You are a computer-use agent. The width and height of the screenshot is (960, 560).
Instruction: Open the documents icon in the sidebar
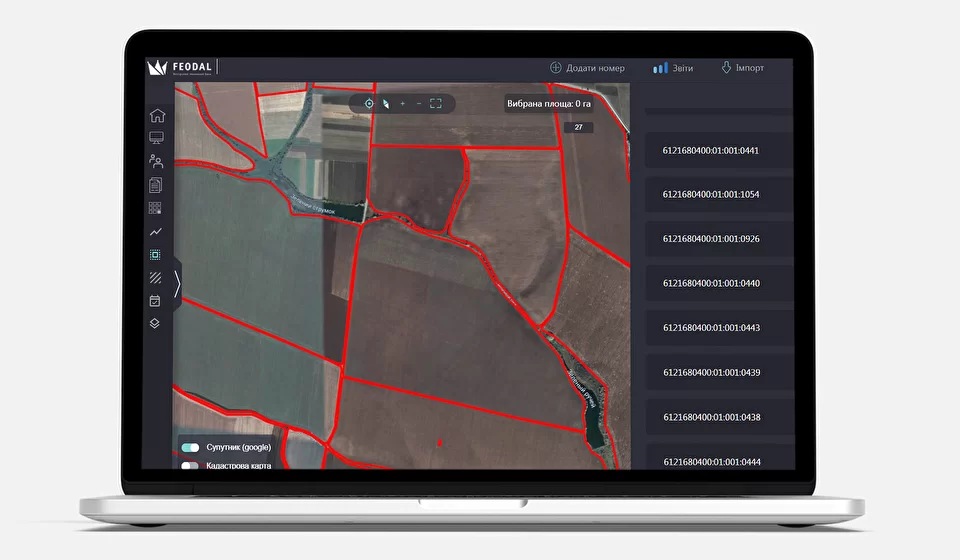(x=156, y=185)
